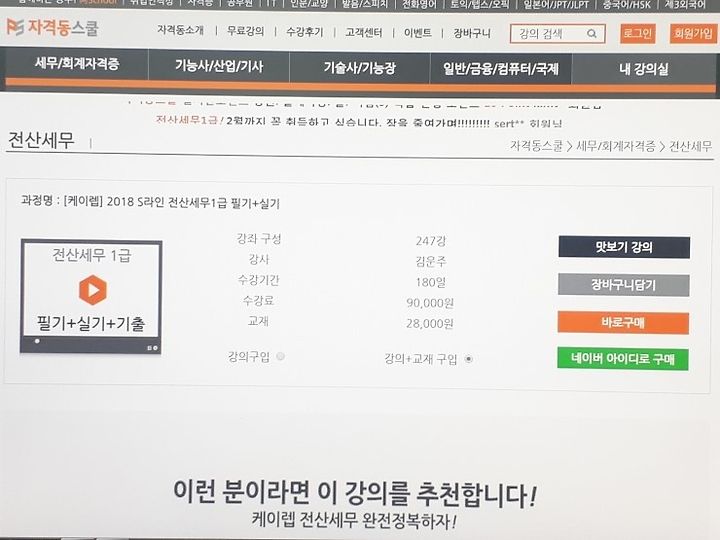Click the 회원가입 button
The height and width of the screenshot is (540, 720).
693,34
